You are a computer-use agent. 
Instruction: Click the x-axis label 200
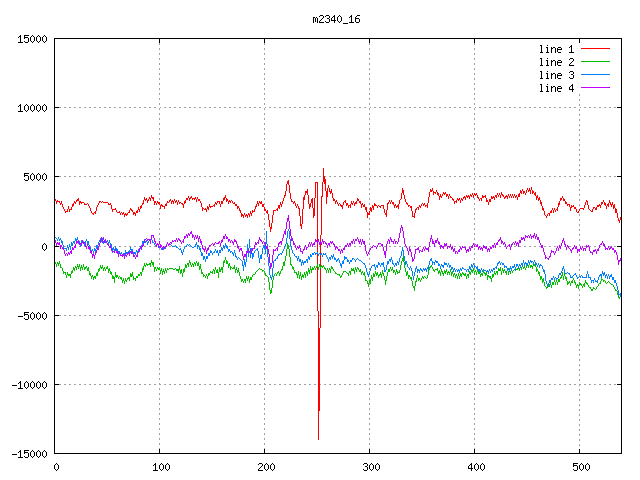[266, 467]
